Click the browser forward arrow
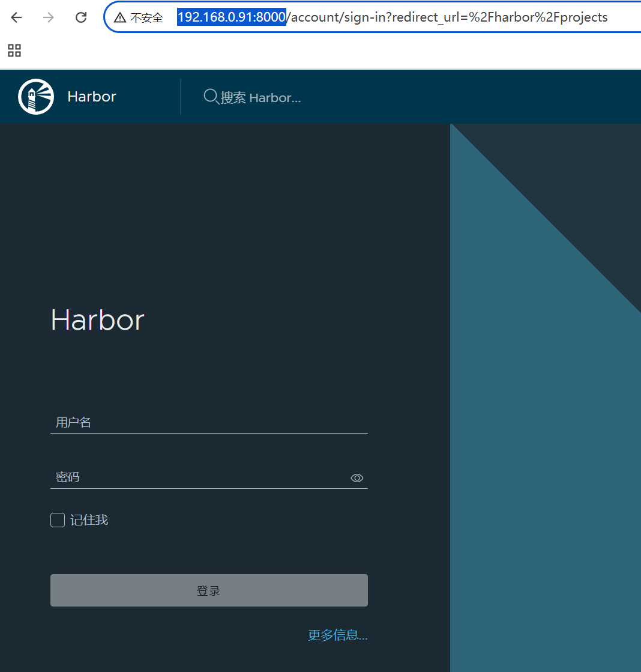641x672 pixels. 49,17
